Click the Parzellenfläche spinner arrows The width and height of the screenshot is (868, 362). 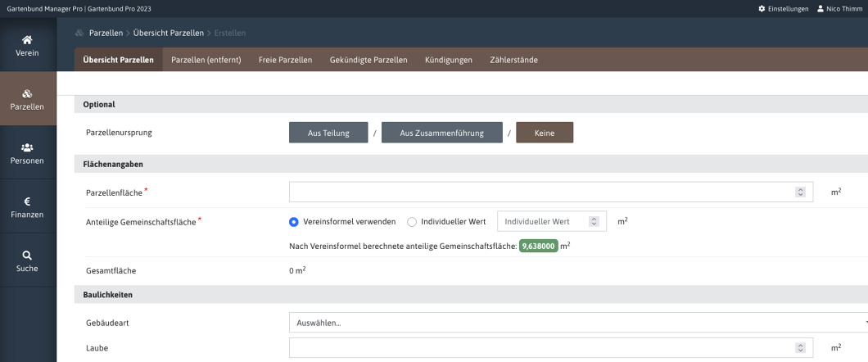pyautogui.click(x=800, y=192)
